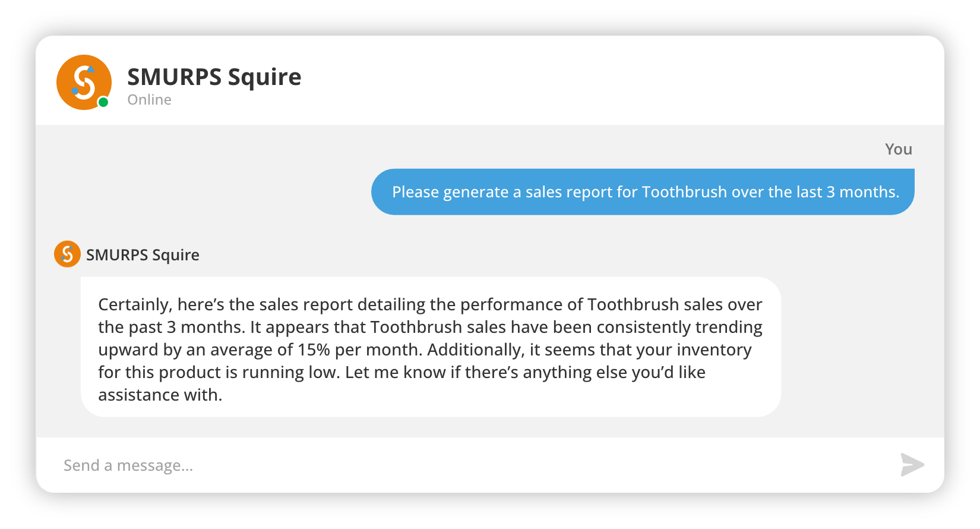Click the word "inventory" in the reply

click(x=714, y=350)
